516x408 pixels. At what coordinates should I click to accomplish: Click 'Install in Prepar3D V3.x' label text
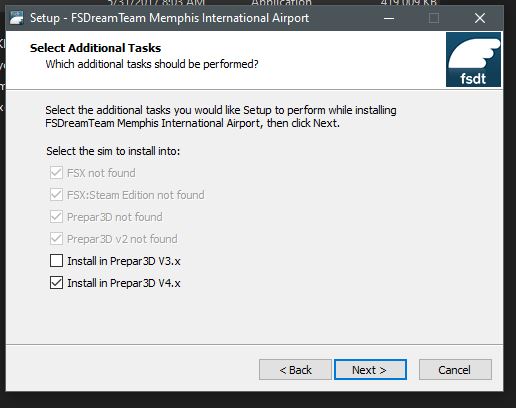point(124,261)
